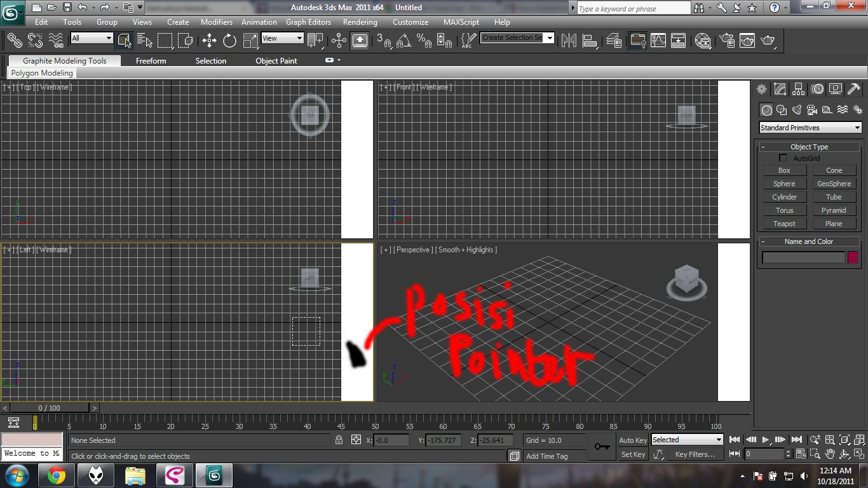Click the Mirror tool icon

tap(569, 41)
